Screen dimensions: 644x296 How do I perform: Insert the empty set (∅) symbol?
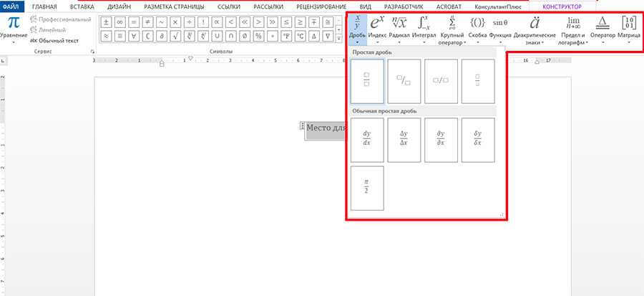tap(245, 36)
